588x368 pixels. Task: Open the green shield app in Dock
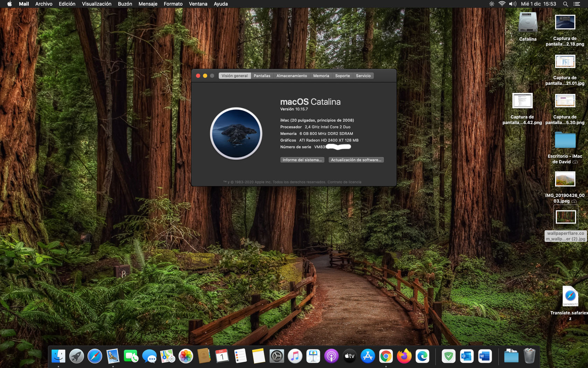pos(449,356)
